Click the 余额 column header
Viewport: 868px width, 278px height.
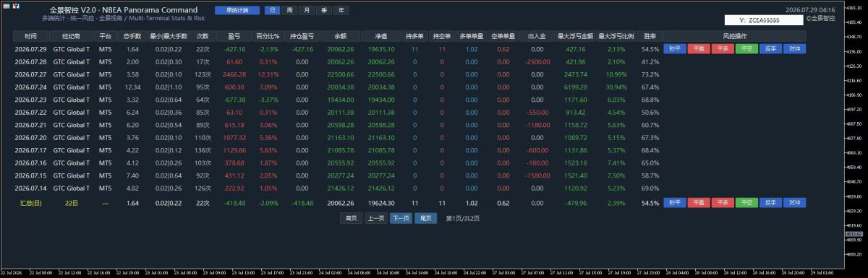[340, 35]
